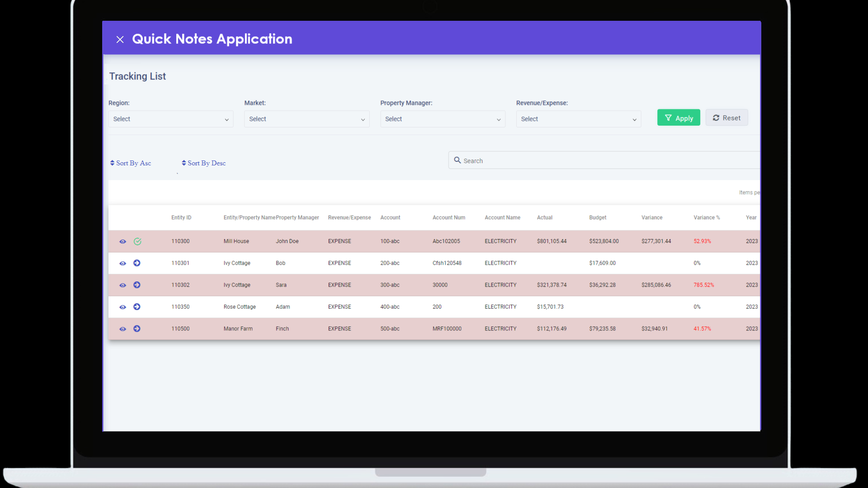
Task: Open the Market dropdown
Action: point(307,119)
